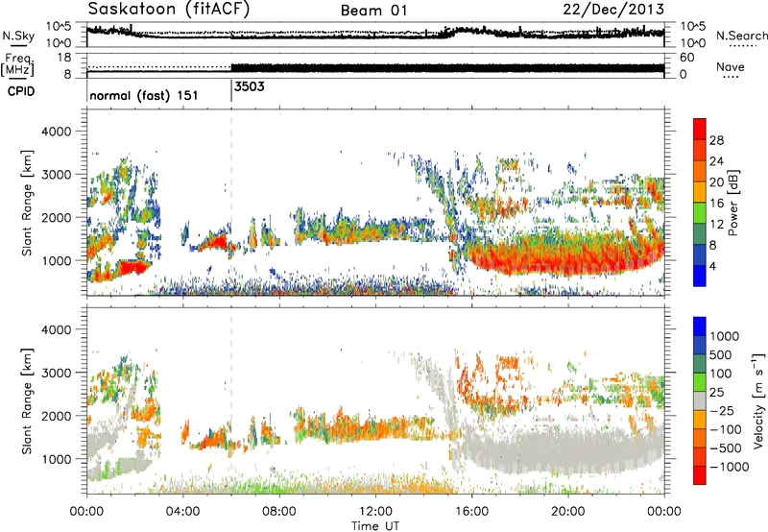Click the top blue segment of the velocity colorbar
Screen dimensions: 768x532
(x=700, y=326)
